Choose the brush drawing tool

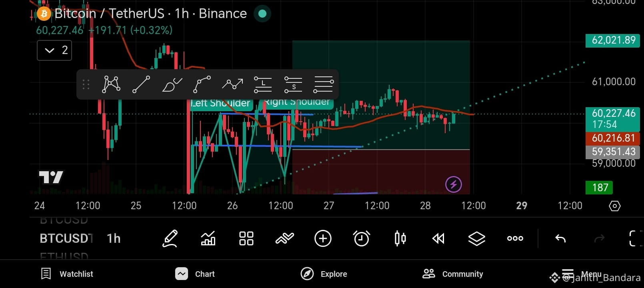click(x=172, y=84)
